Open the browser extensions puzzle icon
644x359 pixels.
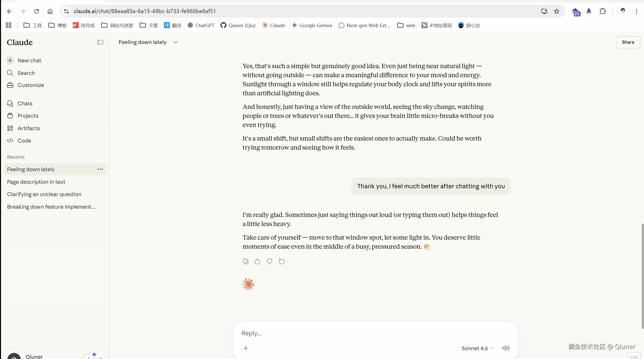603,11
